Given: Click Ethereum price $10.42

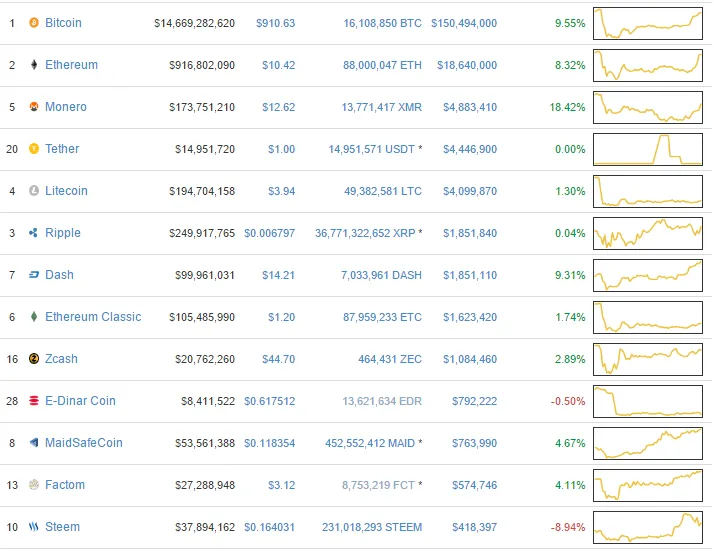Looking at the screenshot, I should [x=279, y=65].
